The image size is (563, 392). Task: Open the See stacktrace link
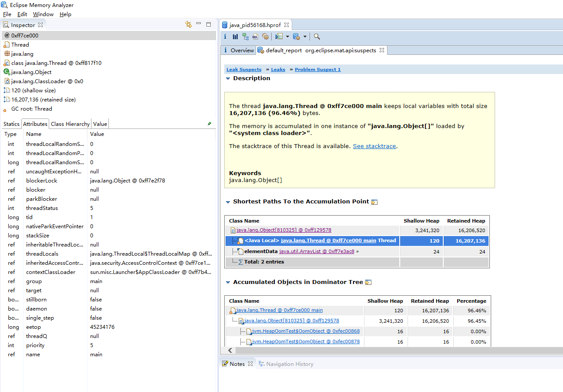(374, 146)
